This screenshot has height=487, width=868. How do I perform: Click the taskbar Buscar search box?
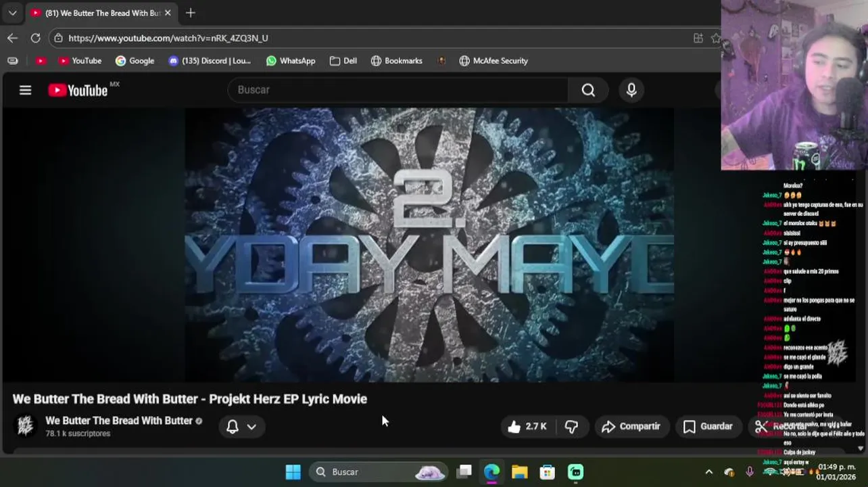click(x=379, y=471)
